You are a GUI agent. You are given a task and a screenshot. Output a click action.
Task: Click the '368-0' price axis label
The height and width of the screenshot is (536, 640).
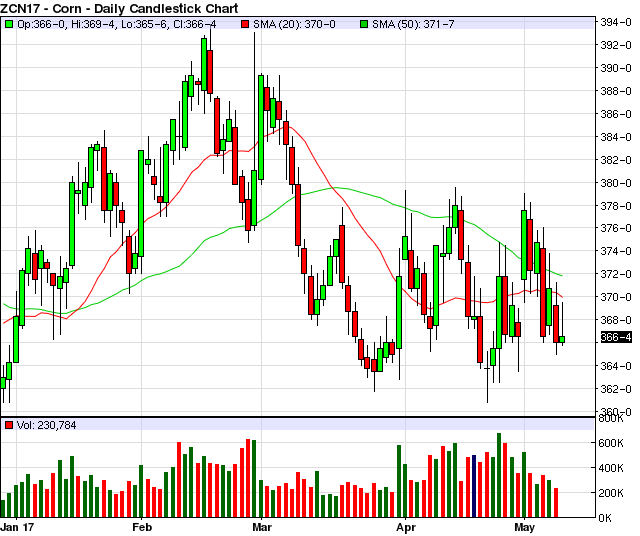(616, 320)
